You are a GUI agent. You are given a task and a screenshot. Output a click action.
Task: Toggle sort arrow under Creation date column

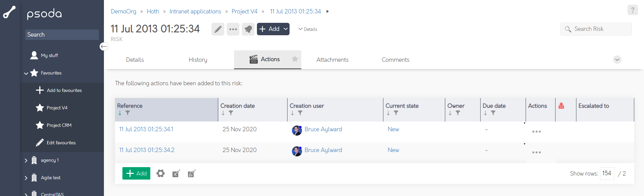223,113
